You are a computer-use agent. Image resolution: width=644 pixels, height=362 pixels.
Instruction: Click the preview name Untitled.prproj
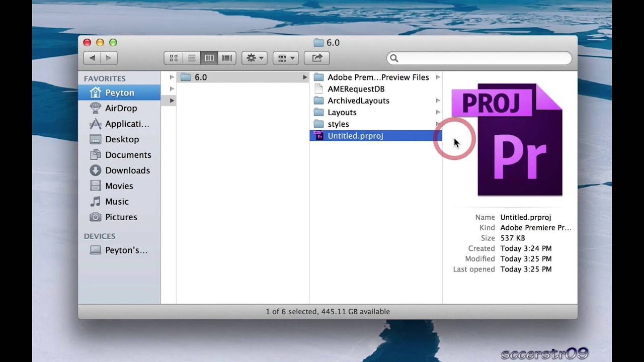point(526,217)
